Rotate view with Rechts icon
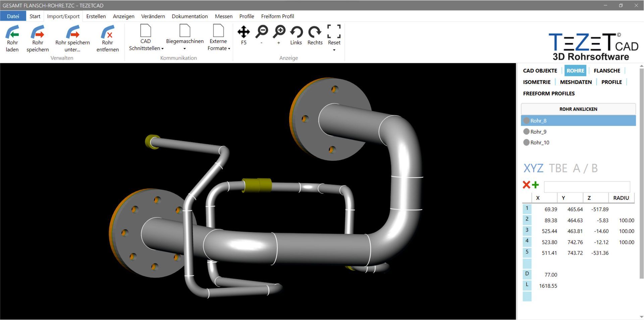Viewport: 644px width, 320px height. point(315,32)
